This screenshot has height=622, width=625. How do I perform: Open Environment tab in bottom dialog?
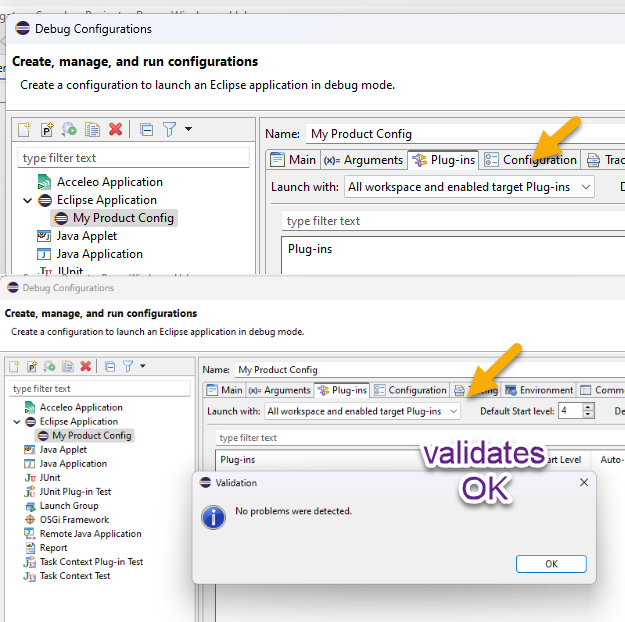539,390
